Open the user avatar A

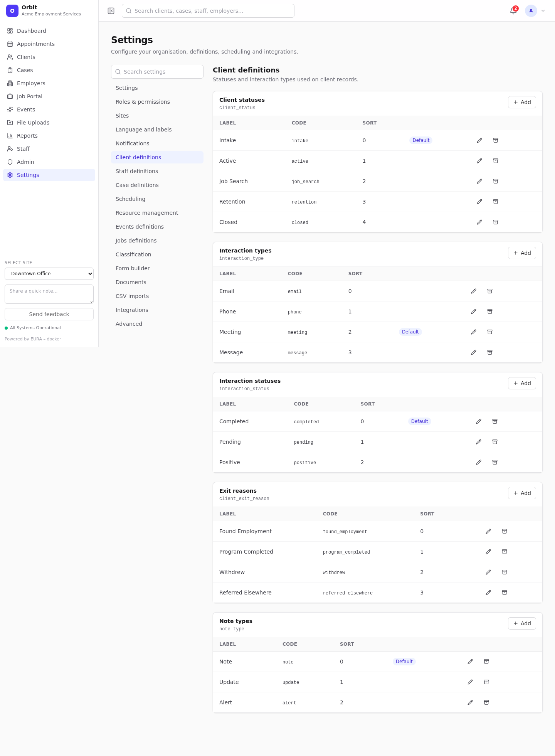point(531,11)
